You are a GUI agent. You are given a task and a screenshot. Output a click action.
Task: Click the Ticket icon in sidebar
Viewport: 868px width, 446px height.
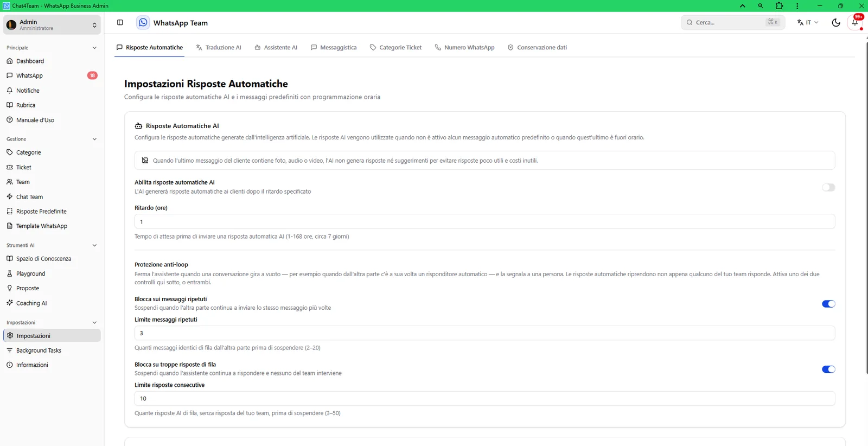point(10,167)
